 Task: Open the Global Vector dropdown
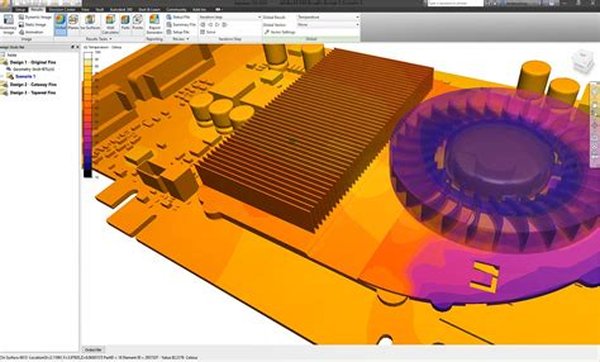pos(328,24)
